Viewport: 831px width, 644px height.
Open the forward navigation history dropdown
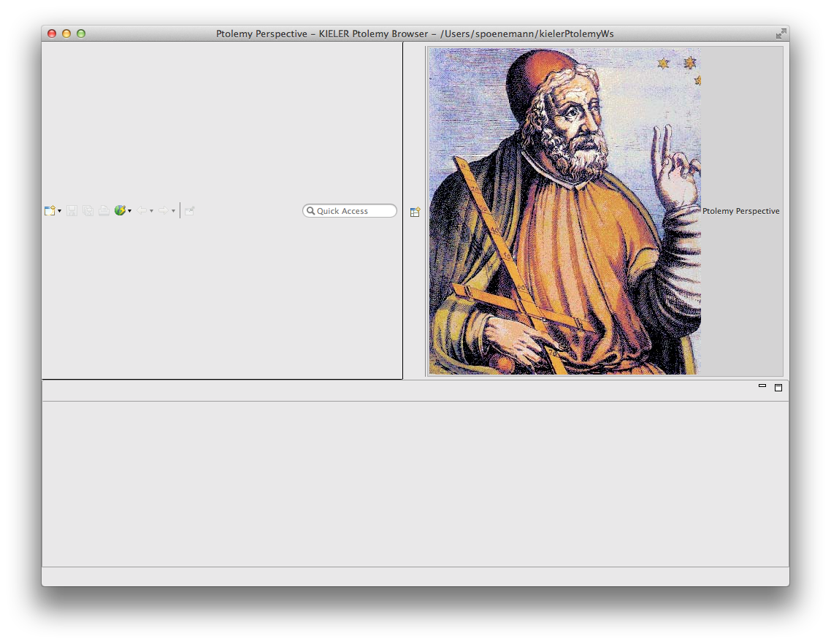click(173, 210)
